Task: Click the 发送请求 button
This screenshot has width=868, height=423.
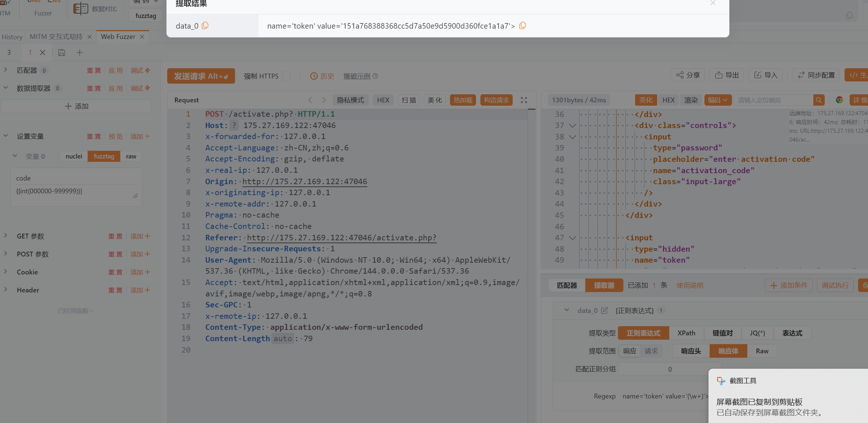Action: 201,76
